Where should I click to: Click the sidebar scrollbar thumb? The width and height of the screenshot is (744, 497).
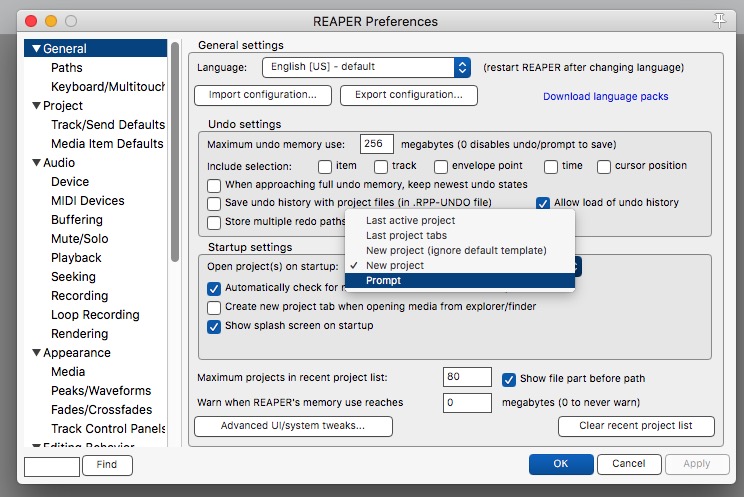[x=175, y=152]
